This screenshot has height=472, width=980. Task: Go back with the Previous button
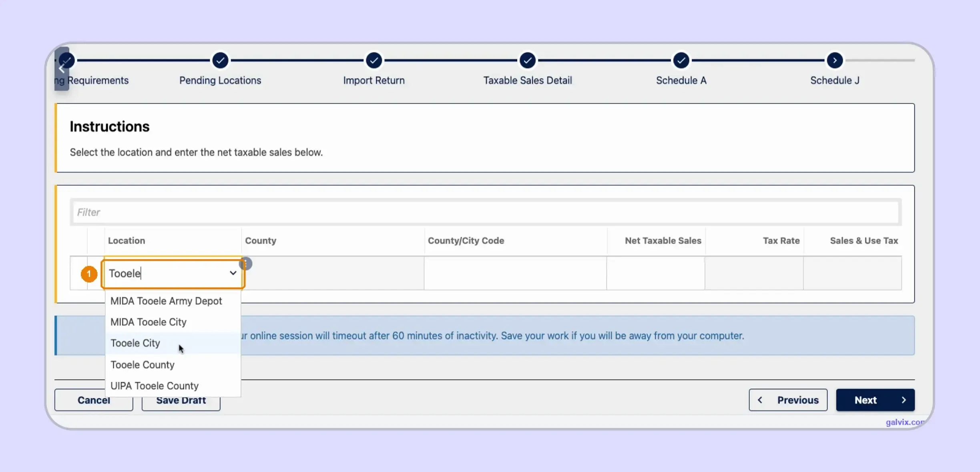(788, 400)
